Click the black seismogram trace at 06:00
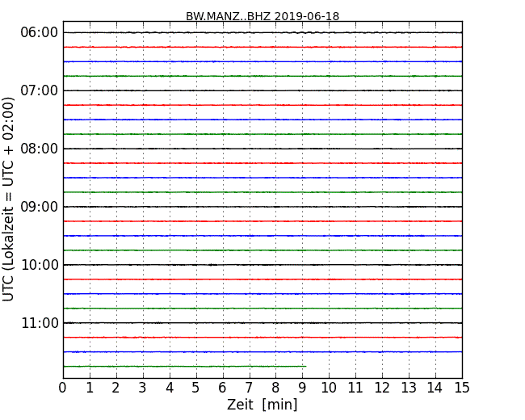 pyautogui.click(x=262, y=32)
